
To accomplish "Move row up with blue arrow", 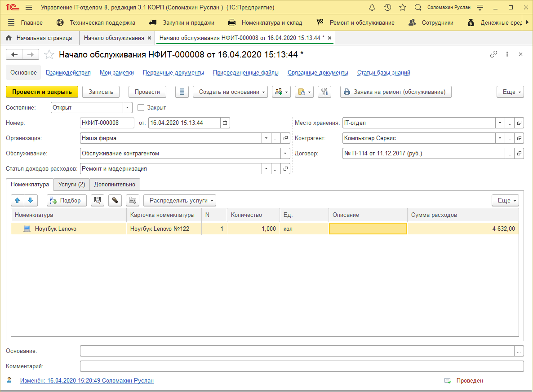I will [18, 200].
